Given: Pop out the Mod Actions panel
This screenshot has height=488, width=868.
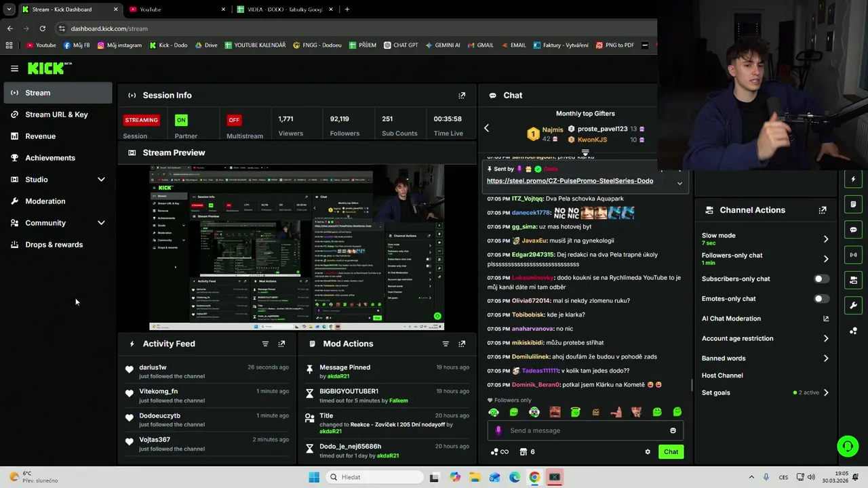Looking at the screenshot, I should point(462,344).
